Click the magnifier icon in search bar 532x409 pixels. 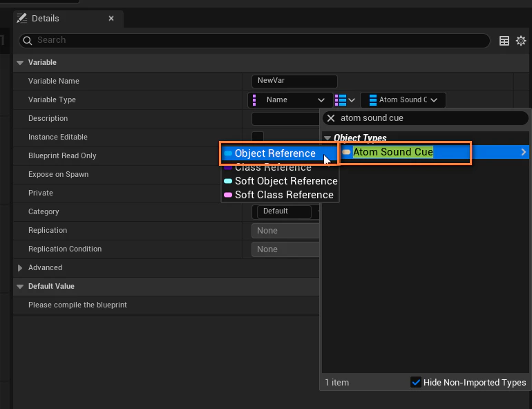pos(28,41)
